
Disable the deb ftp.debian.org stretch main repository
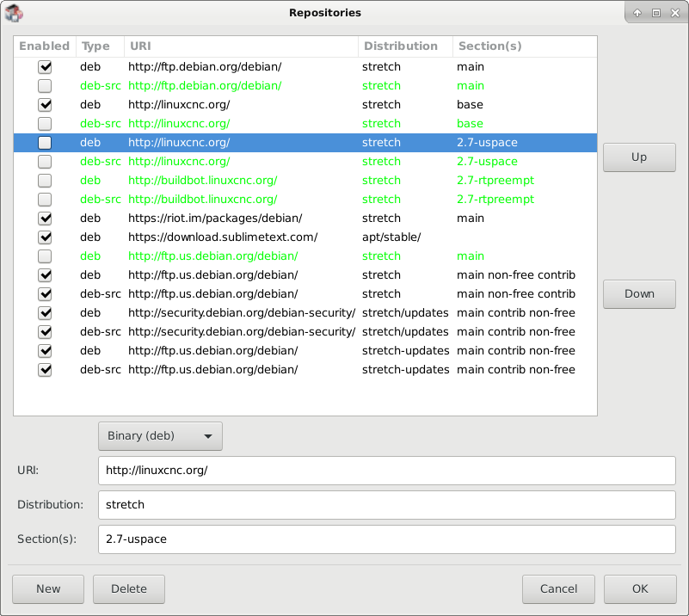click(45, 67)
